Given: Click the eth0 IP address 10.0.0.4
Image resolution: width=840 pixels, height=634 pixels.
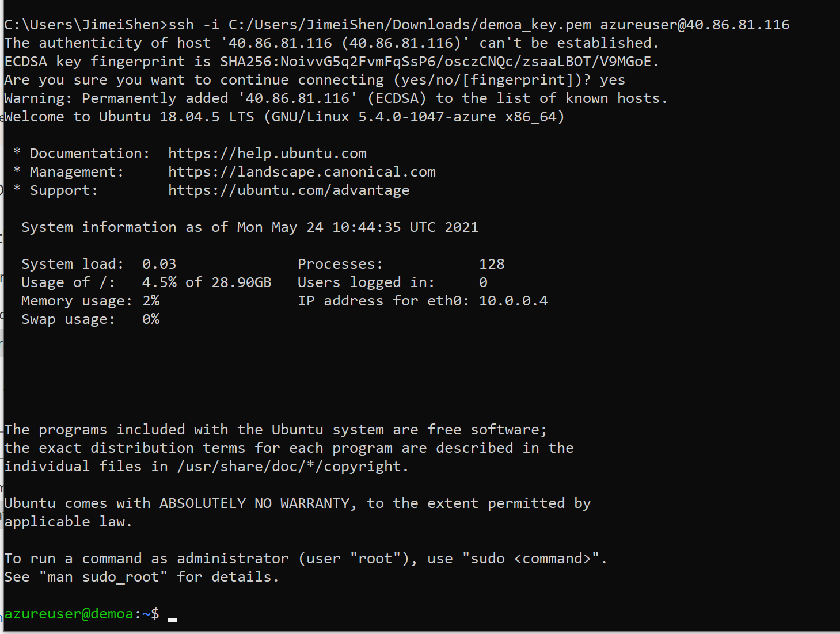Looking at the screenshot, I should pos(514,301).
